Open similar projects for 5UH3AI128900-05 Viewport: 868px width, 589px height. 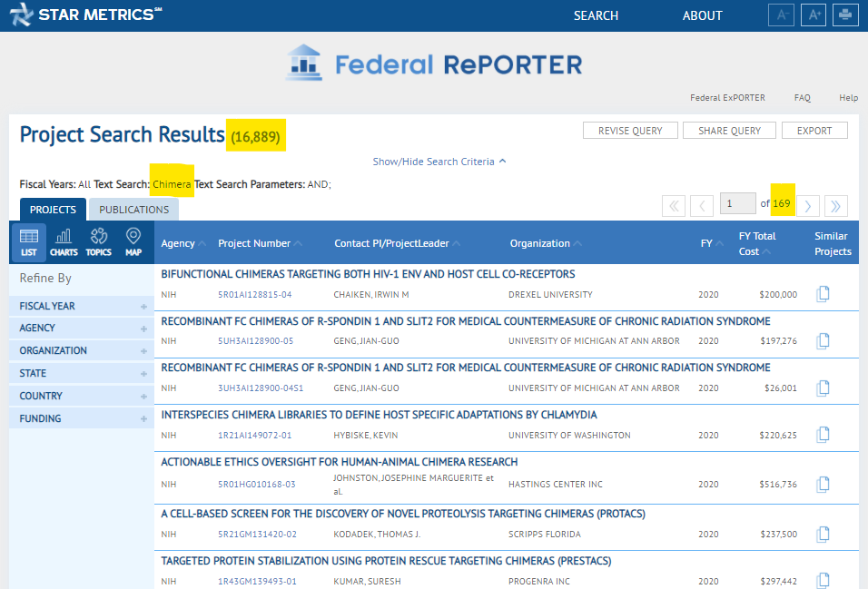[x=823, y=341]
